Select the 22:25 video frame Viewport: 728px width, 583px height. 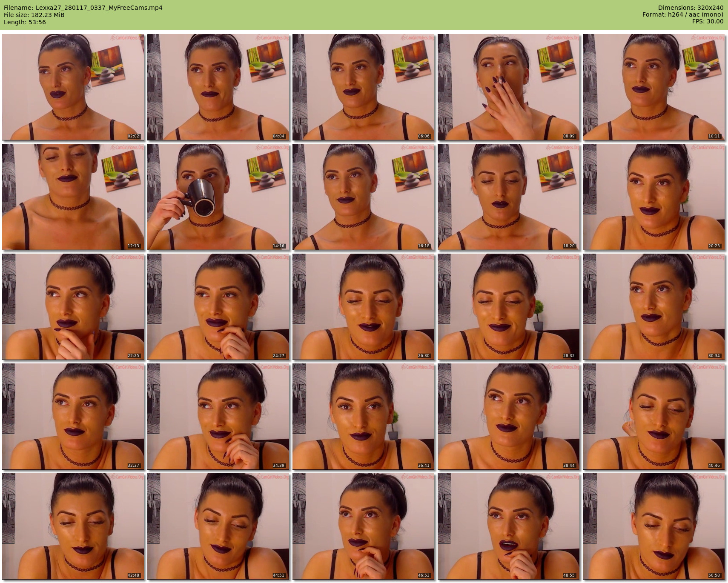(73, 307)
